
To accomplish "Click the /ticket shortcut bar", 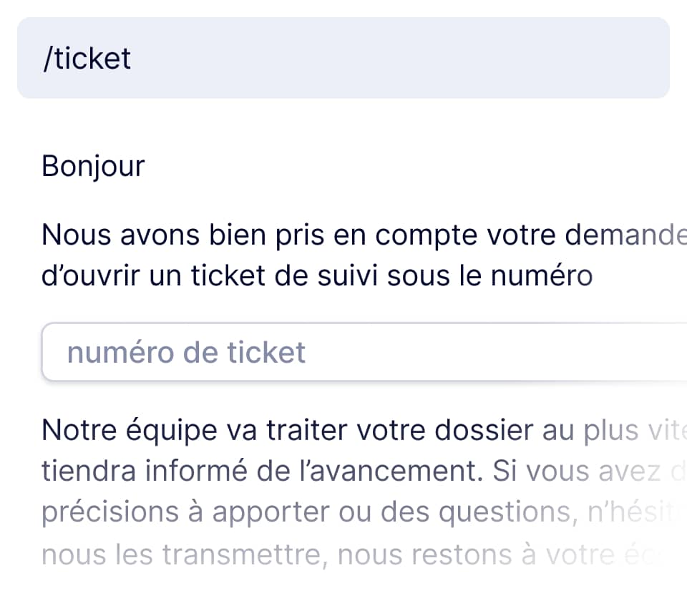I will (343, 58).
